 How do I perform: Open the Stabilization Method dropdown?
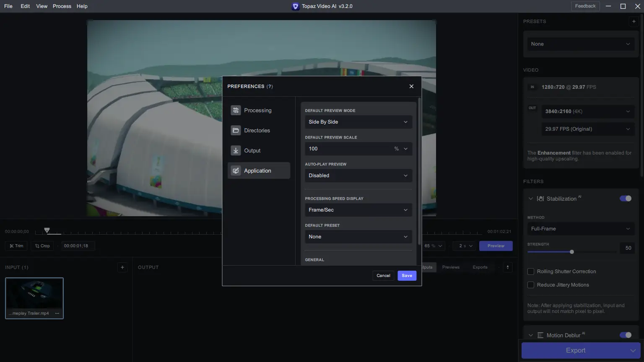click(x=580, y=229)
